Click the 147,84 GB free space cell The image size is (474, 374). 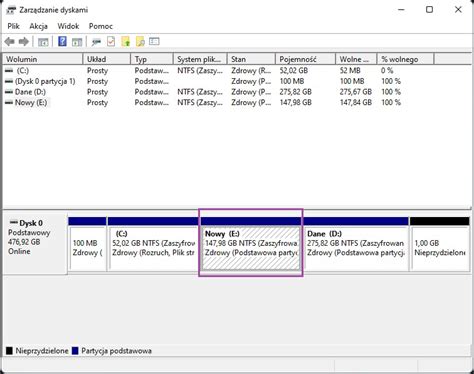(x=356, y=103)
